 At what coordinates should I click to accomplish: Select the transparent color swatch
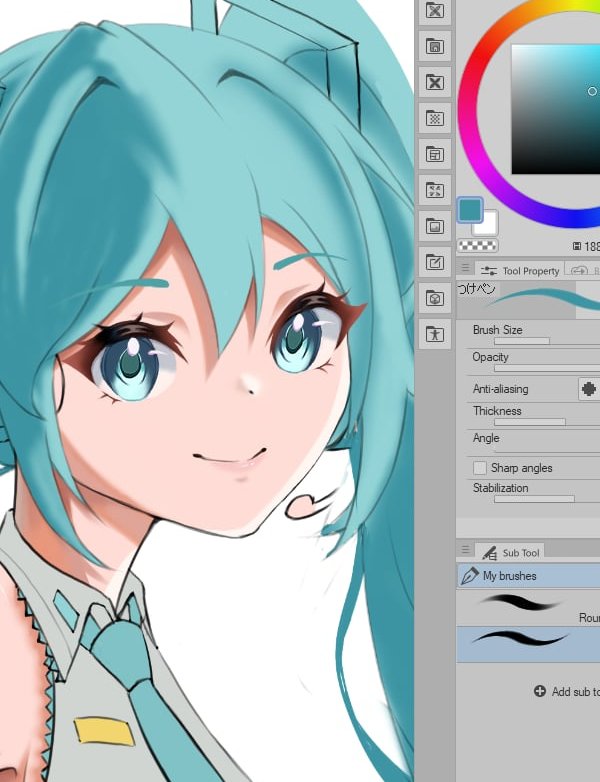[477, 245]
